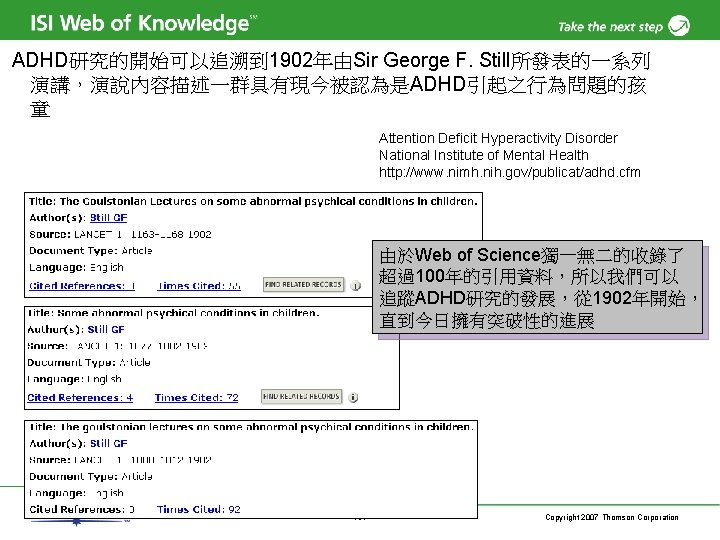
Task: Click Cited References label in third record
Action: [82, 509]
